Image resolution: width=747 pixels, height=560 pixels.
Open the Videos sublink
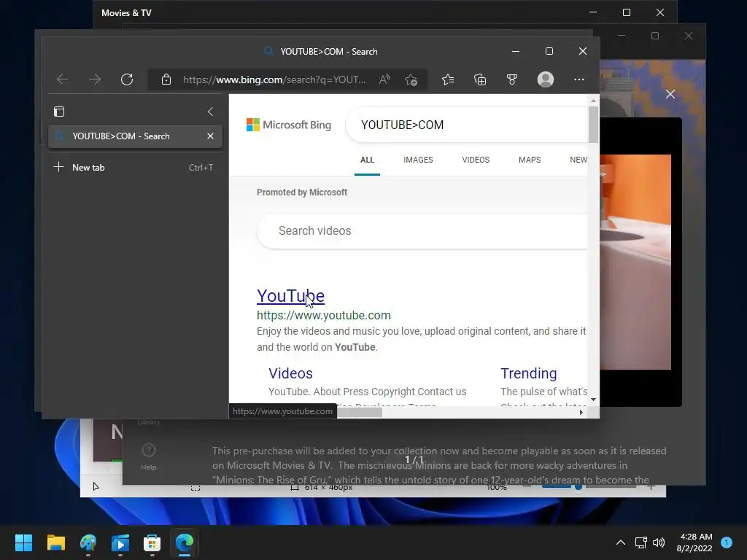pos(290,373)
